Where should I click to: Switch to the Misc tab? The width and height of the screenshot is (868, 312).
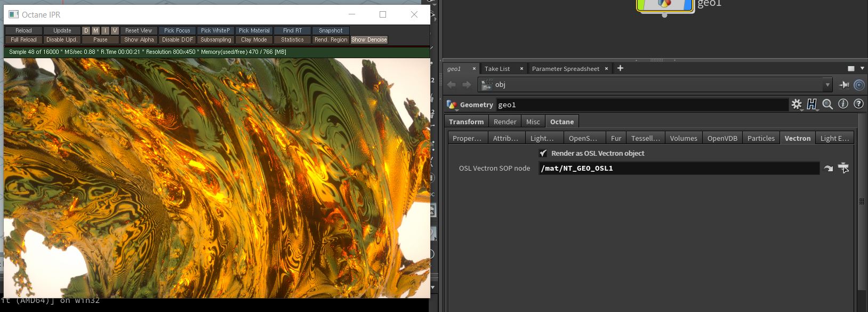coord(533,122)
